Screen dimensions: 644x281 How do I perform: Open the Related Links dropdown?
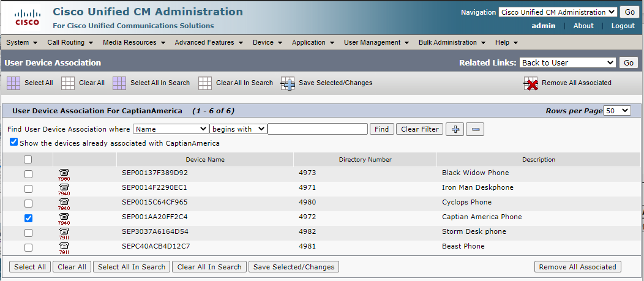tap(567, 62)
